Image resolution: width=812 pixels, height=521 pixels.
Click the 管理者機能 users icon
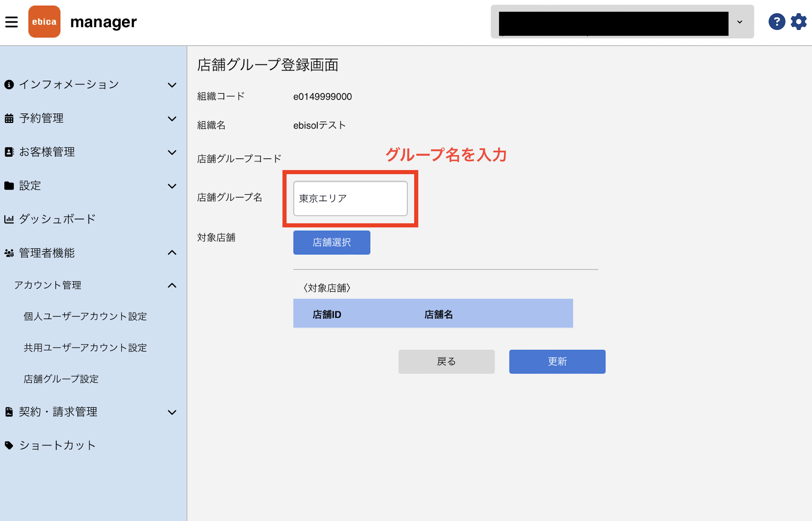(9, 253)
